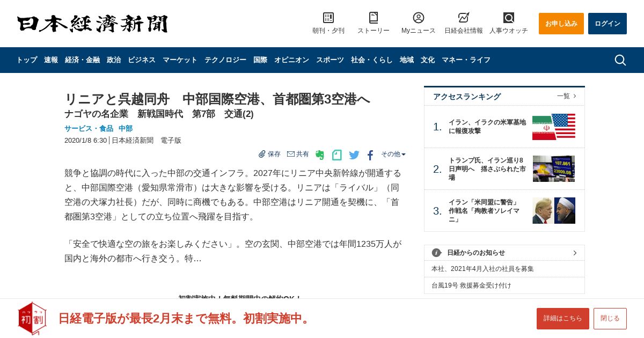Open the 経済・金融 section
Viewport: 644px width, 338px height.
click(82, 60)
